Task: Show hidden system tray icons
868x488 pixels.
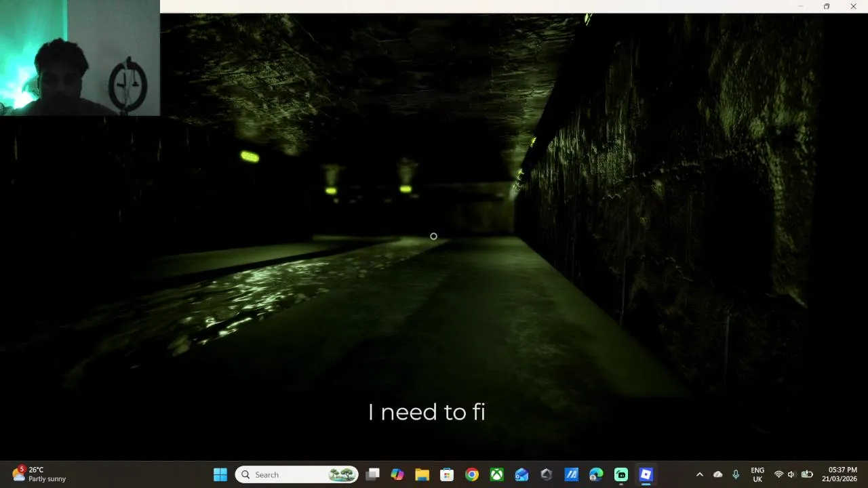Action: coord(700,474)
